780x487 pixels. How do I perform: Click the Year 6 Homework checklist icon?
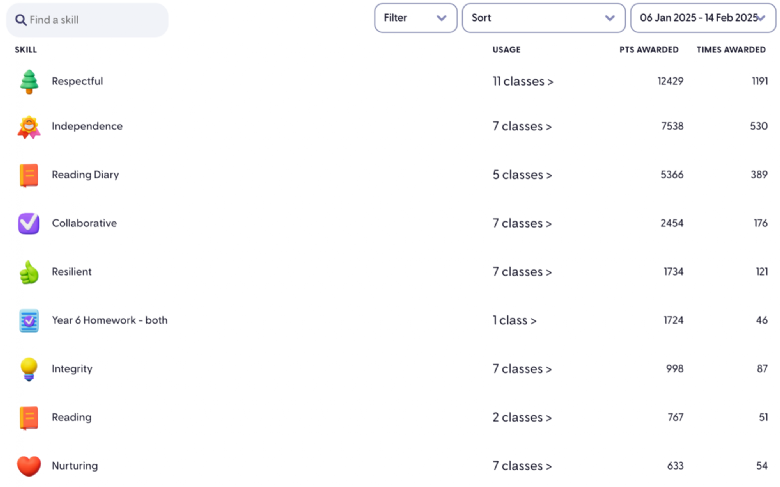(x=29, y=320)
